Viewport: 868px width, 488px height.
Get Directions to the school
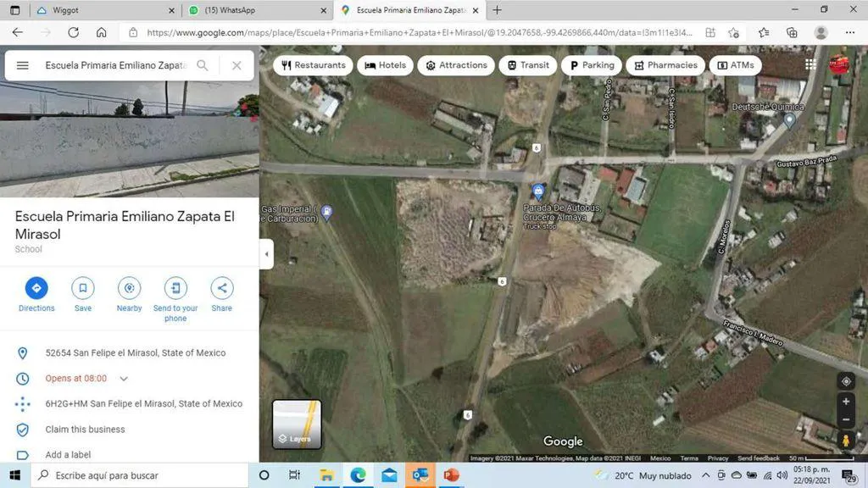pyautogui.click(x=36, y=295)
